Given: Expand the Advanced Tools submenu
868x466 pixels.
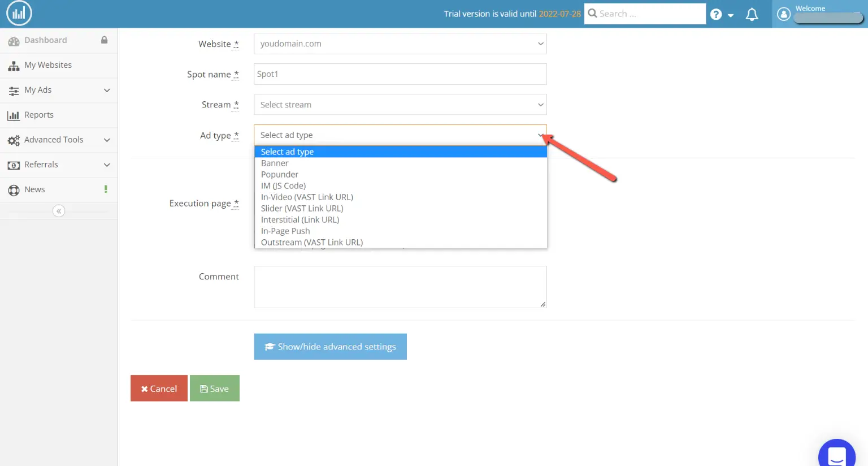Looking at the screenshot, I should pos(59,140).
